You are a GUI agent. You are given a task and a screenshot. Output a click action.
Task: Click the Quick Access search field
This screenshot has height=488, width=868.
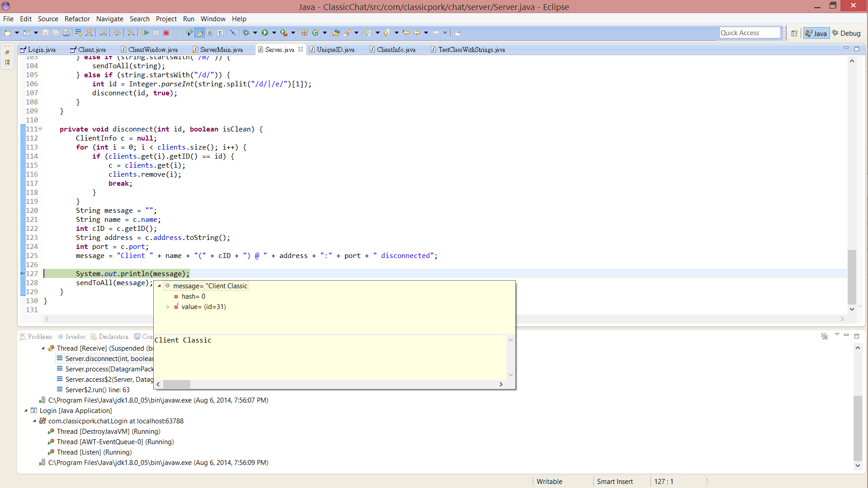tap(749, 33)
